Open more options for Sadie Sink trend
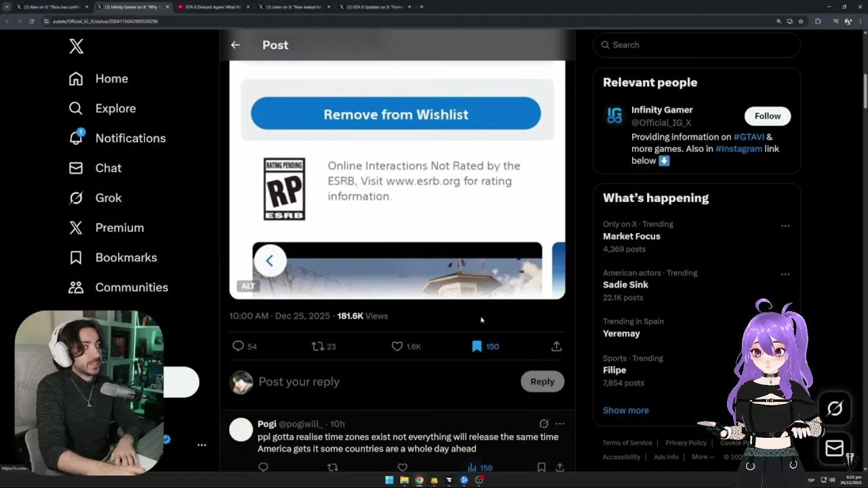868x488 pixels. point(785,274)
